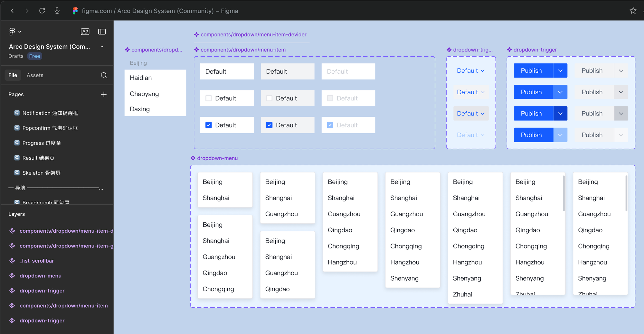Viewport: 644px width, 334px height.
Task: Select the File tab
Action: [13, 75]
